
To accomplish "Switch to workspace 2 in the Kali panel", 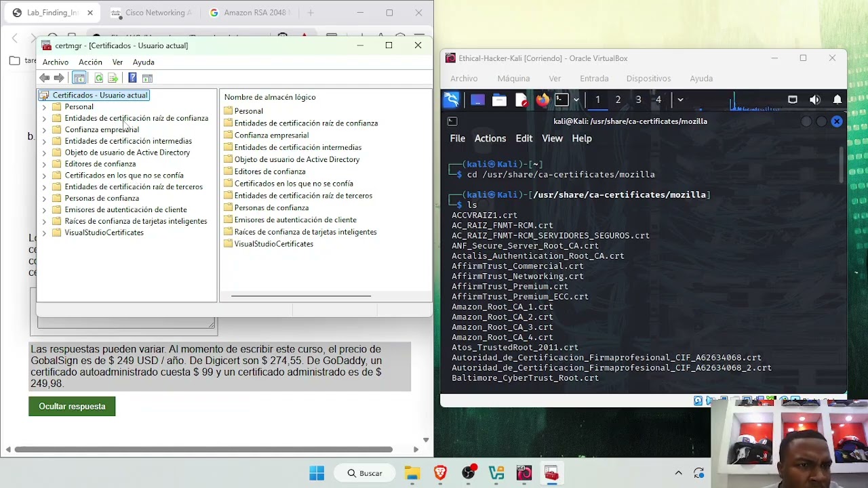I will pyautogui.click(x=618, y=100).
